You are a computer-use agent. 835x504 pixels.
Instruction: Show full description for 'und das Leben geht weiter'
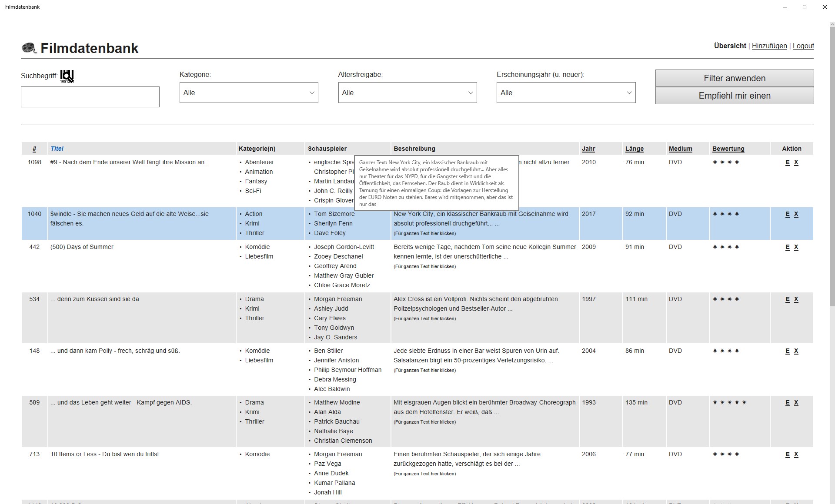(424, 422)
